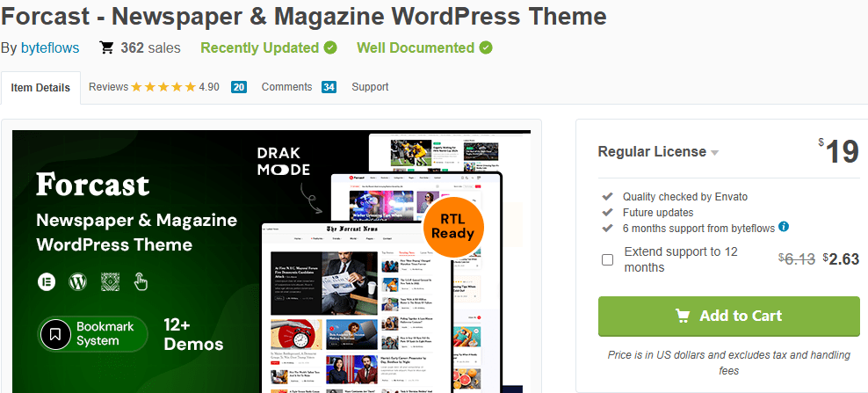Click the Elementor icon in preview
The image size is (868, 393).
click(47, 281)
